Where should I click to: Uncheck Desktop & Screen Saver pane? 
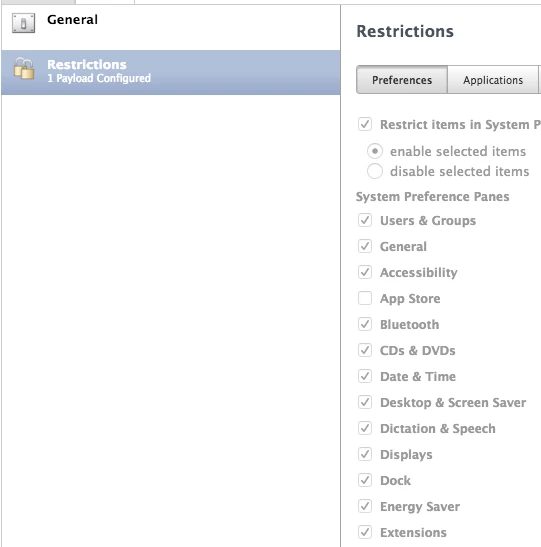(x=365, y=402)
